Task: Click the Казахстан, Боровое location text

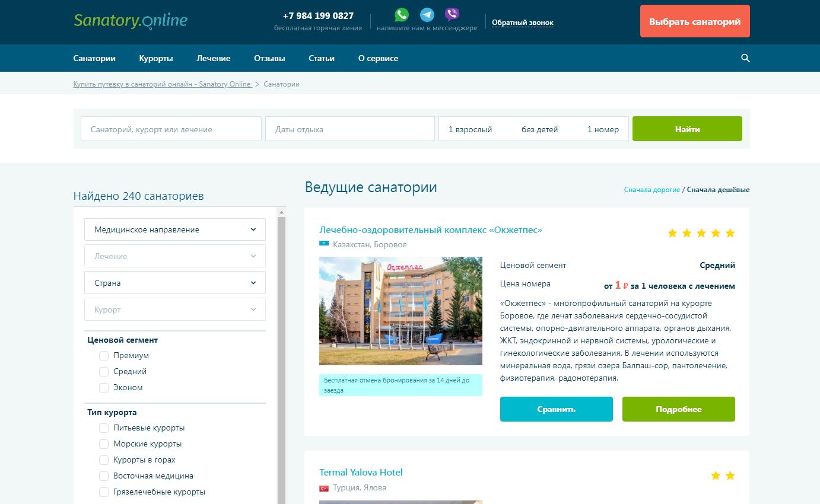Action: 370,244
